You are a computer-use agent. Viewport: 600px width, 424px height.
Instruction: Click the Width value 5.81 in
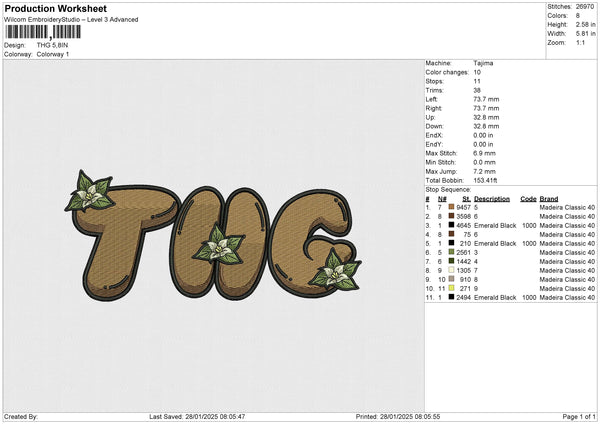coord(586,34)
